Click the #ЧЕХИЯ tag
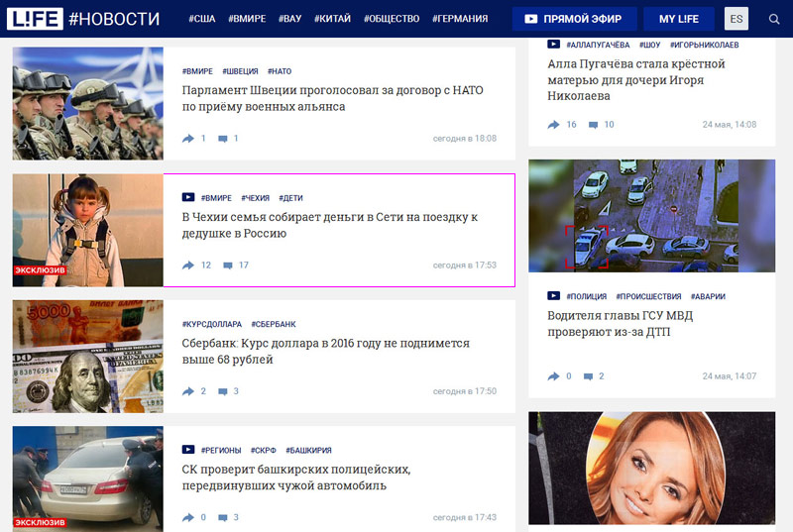Screen dimensions: 793x532 pos(255,198)
